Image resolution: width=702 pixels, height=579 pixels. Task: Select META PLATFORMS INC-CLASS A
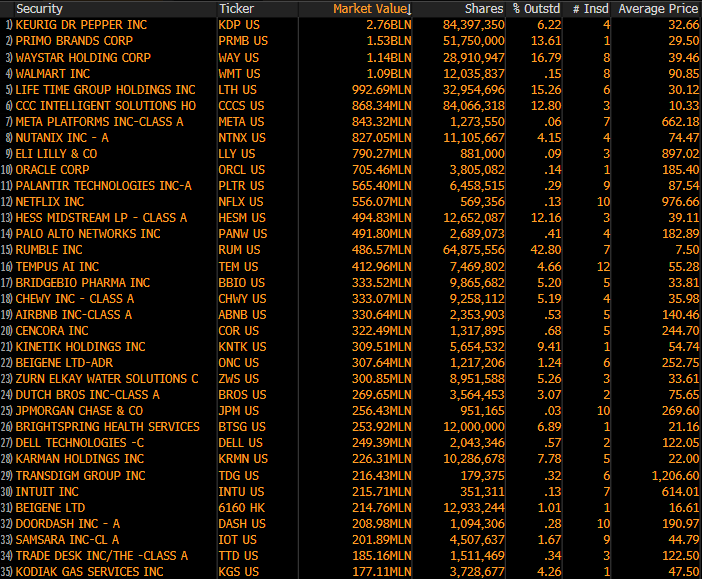tap(99, 122)
